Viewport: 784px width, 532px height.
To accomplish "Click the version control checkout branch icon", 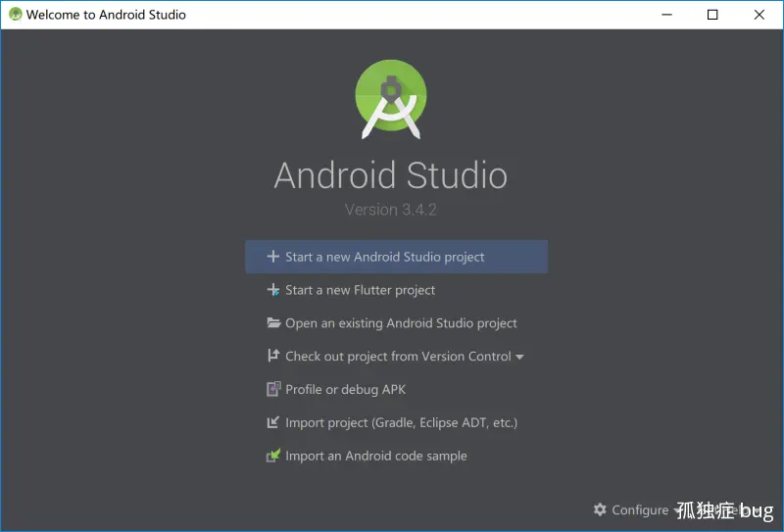I will (273, 356).
